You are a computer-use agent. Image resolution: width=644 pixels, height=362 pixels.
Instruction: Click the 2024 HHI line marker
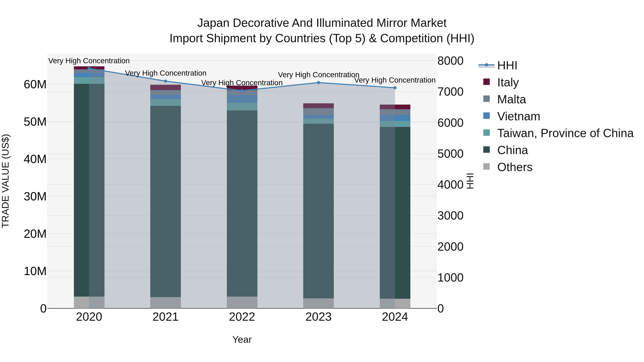(x=395, y=88)
